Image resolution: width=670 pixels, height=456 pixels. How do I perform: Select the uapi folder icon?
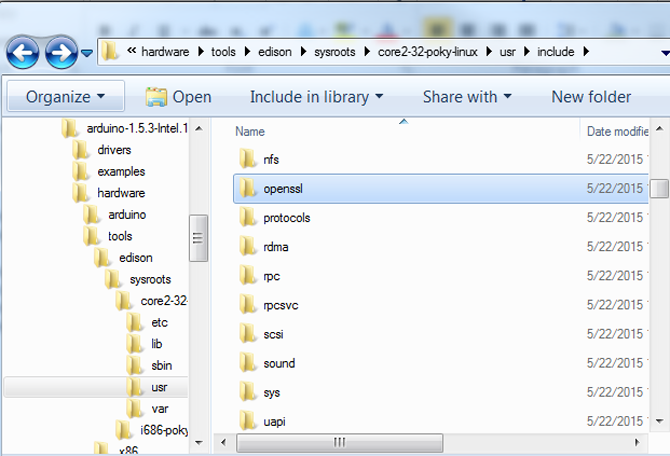[x=247, y=421]
